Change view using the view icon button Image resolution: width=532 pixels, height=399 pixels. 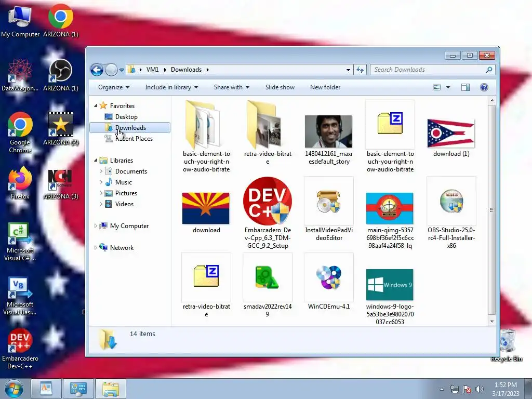[x=437, y=87]
